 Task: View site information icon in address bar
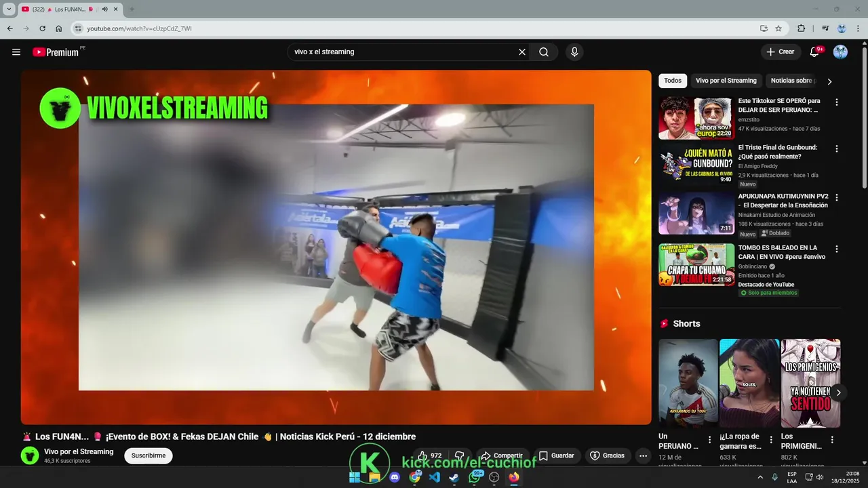pos(78,28)
